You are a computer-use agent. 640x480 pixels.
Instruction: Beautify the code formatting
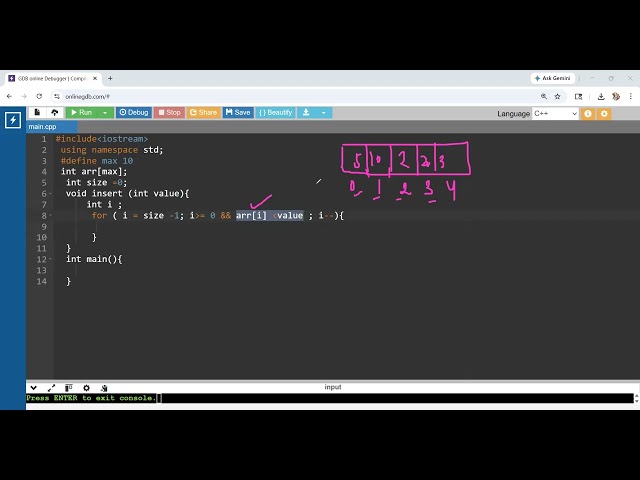click(276, 112)
